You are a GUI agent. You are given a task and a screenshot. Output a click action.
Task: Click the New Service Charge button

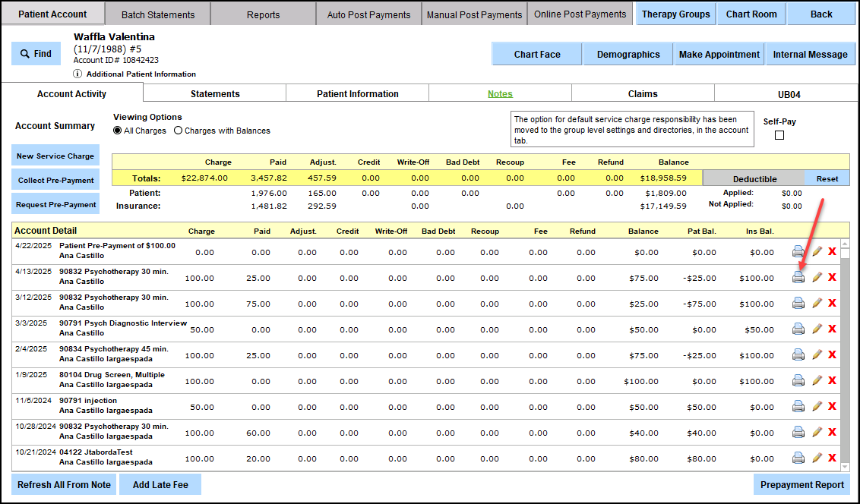[55, 156]
